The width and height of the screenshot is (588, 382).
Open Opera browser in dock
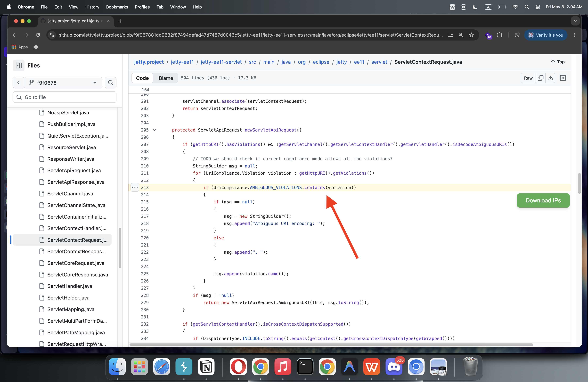[x=238, y=367]
